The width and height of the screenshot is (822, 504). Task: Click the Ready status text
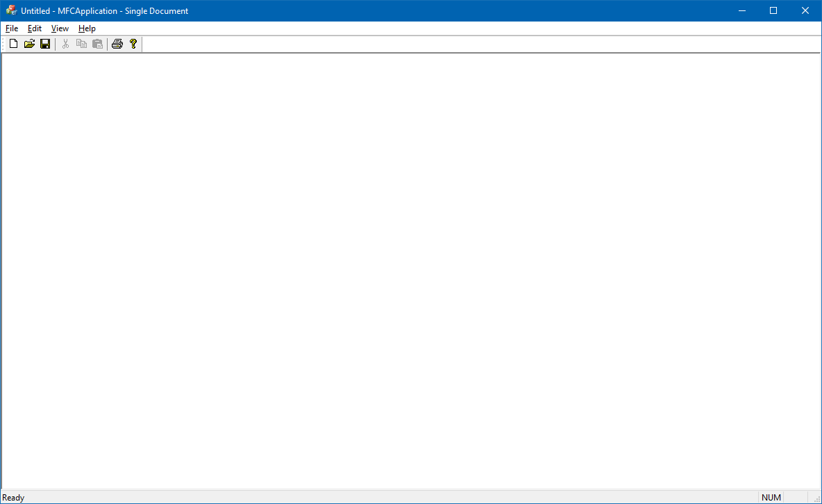click(x=13, y=497)
